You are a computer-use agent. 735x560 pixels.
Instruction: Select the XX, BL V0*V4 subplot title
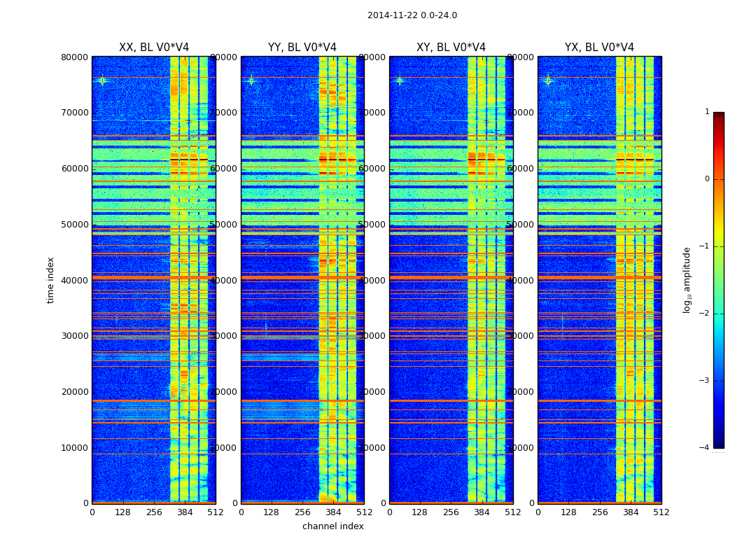pos(153,48)
